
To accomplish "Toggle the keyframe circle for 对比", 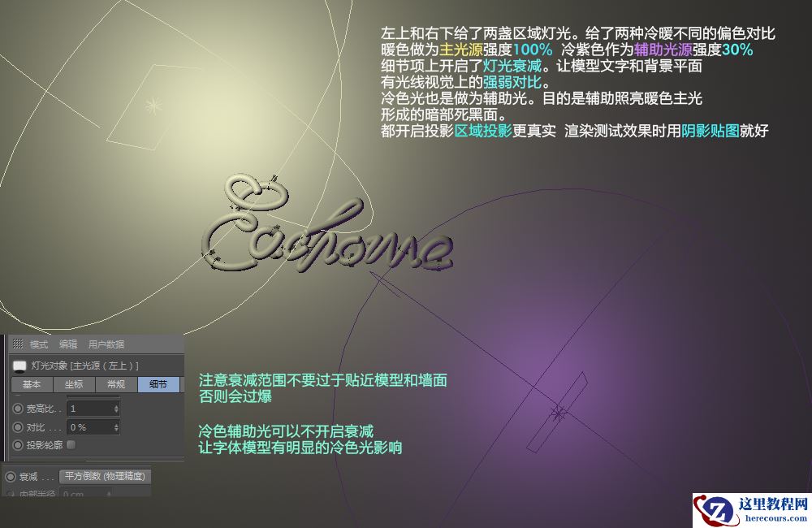I will tap(18, 427).
